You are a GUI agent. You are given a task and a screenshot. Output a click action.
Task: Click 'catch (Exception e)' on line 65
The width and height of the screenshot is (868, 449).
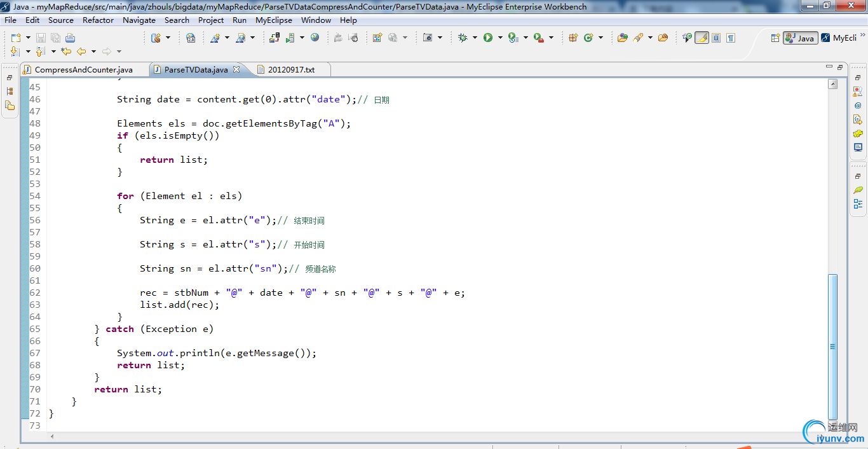[x=159, y=329]
